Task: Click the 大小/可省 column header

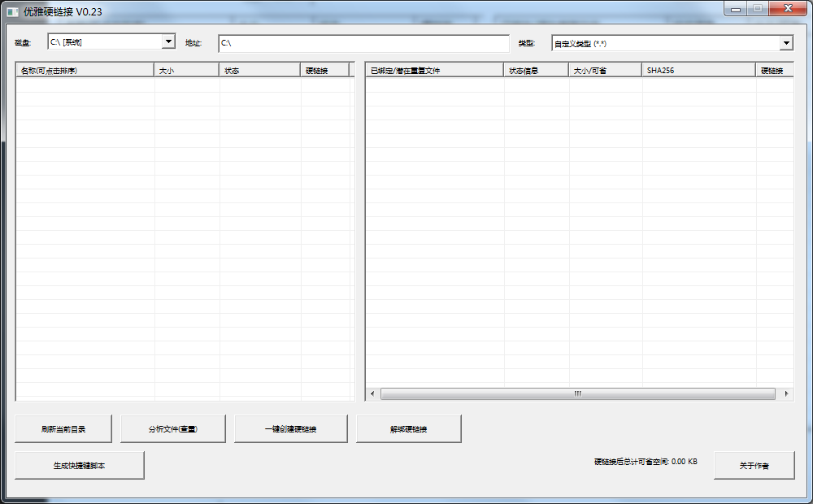Action: click(x=605, y=71)
